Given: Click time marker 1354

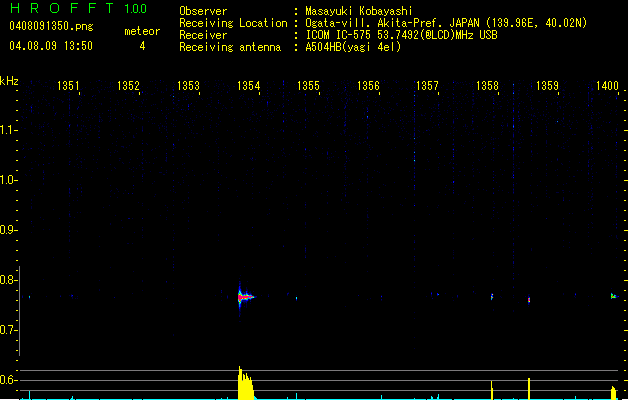Looking at the screenshot, I should 248,86.
